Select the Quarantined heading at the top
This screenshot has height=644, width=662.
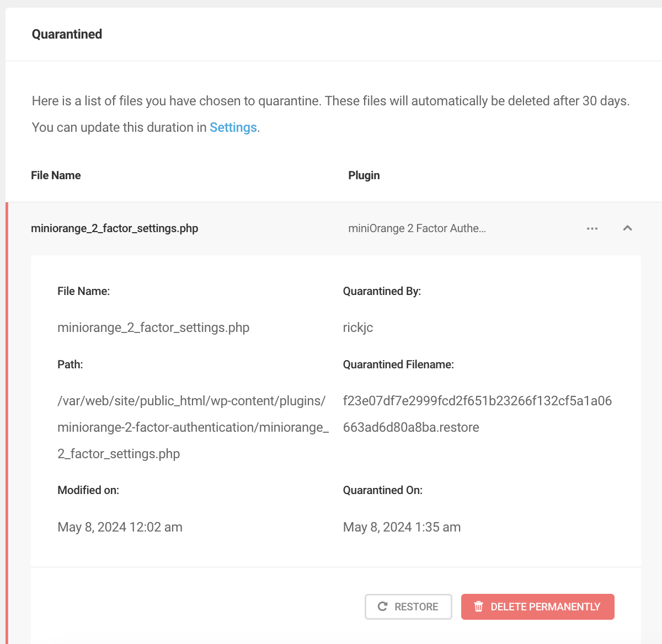67,34
